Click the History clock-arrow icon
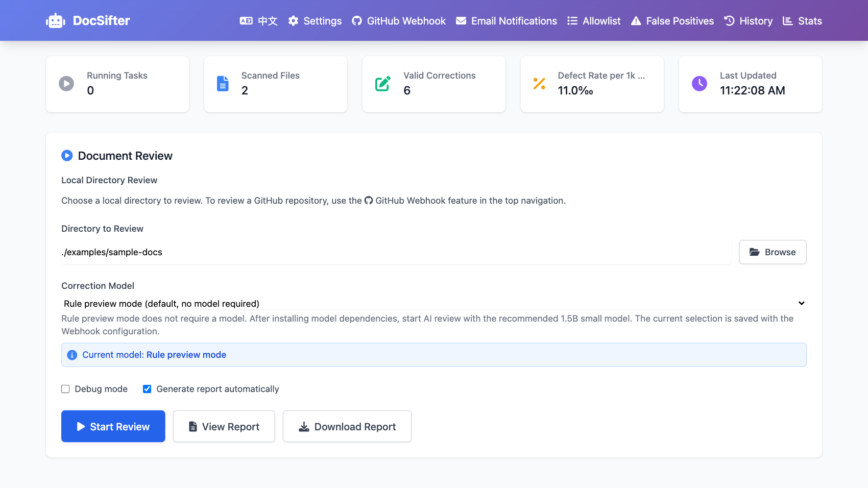868x488 pixels. [x=729, y=21]
